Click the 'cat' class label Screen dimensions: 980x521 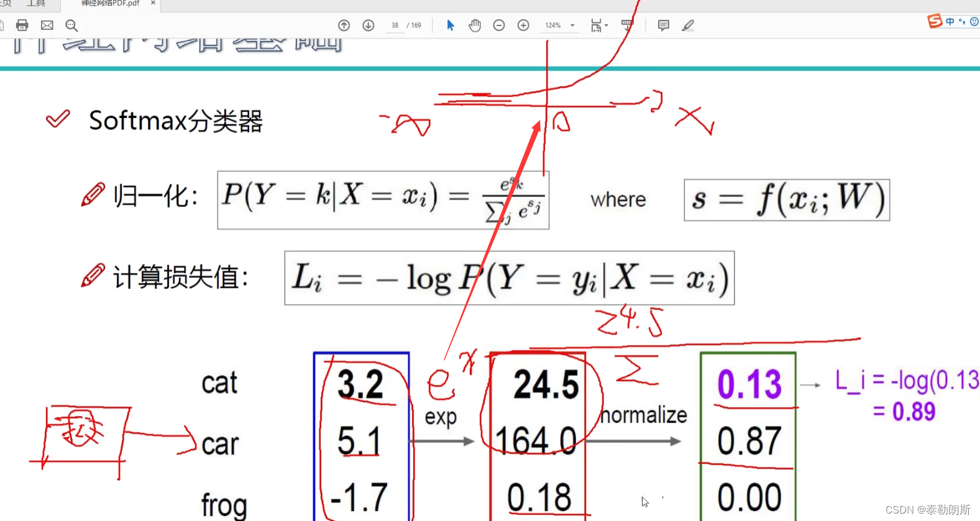[219, 383]
